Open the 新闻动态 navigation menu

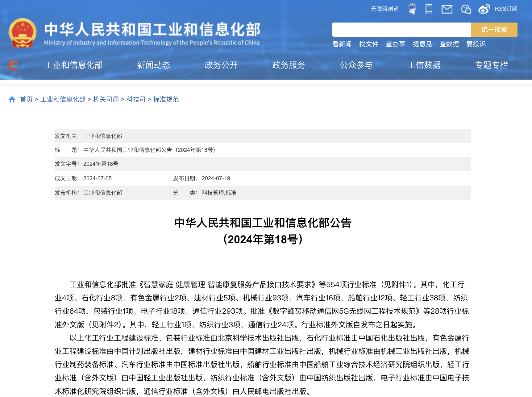(x=153, y=65)
